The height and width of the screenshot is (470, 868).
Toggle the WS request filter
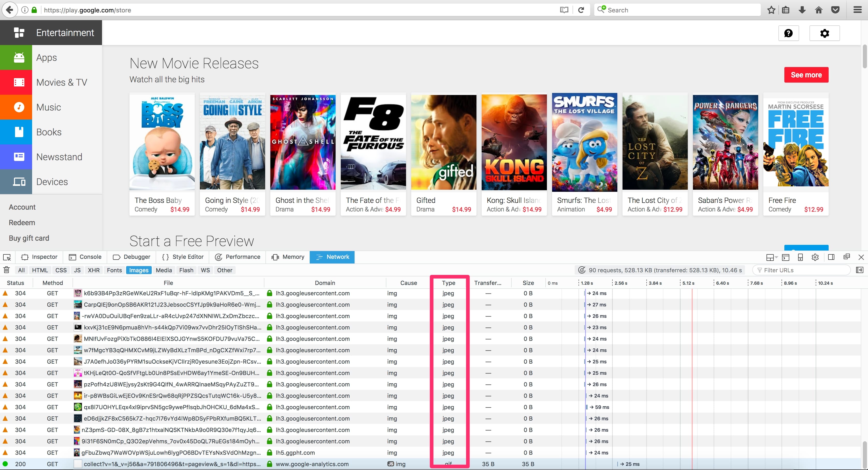pos(205,270)
